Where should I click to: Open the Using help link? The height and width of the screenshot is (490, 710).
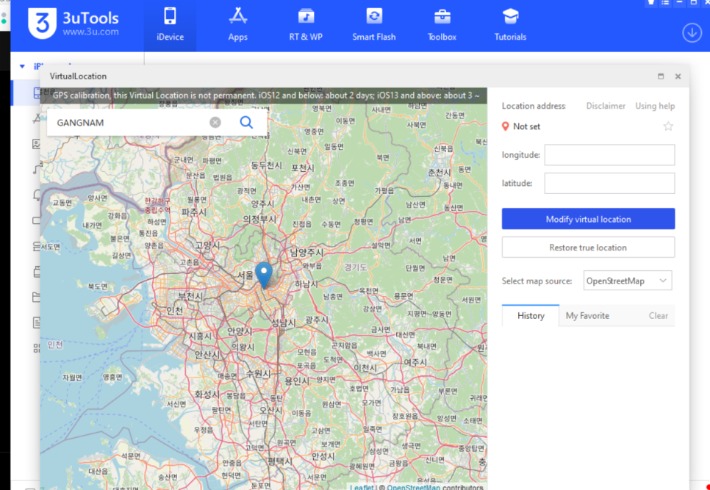[655, 106]
